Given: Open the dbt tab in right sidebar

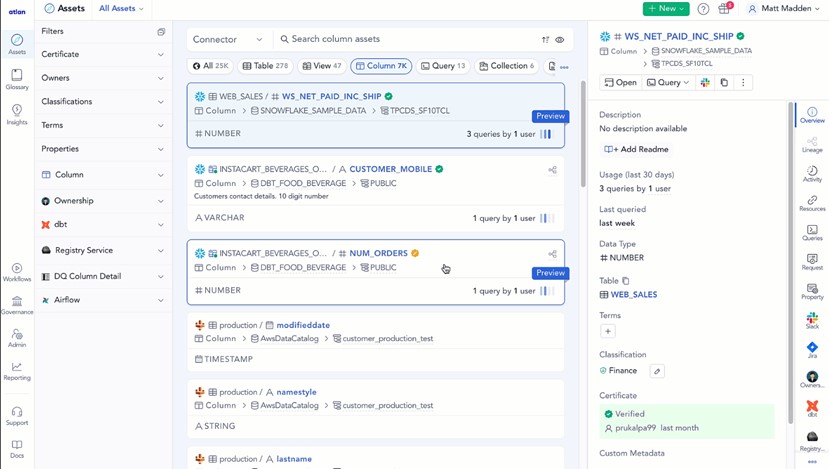Looking at the screenshot, I should click(812, 408).
